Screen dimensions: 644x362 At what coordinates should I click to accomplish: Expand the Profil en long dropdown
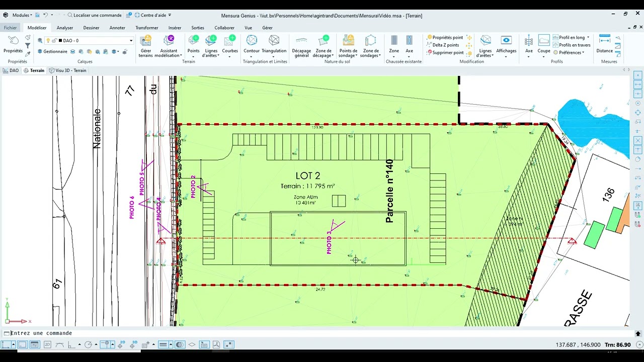(588, 37)
